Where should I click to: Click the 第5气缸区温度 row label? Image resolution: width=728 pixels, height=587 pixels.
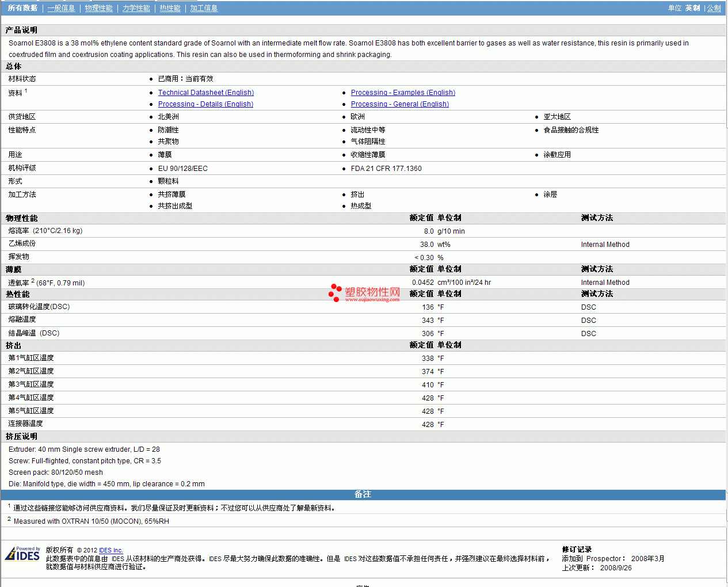[31, 411]
